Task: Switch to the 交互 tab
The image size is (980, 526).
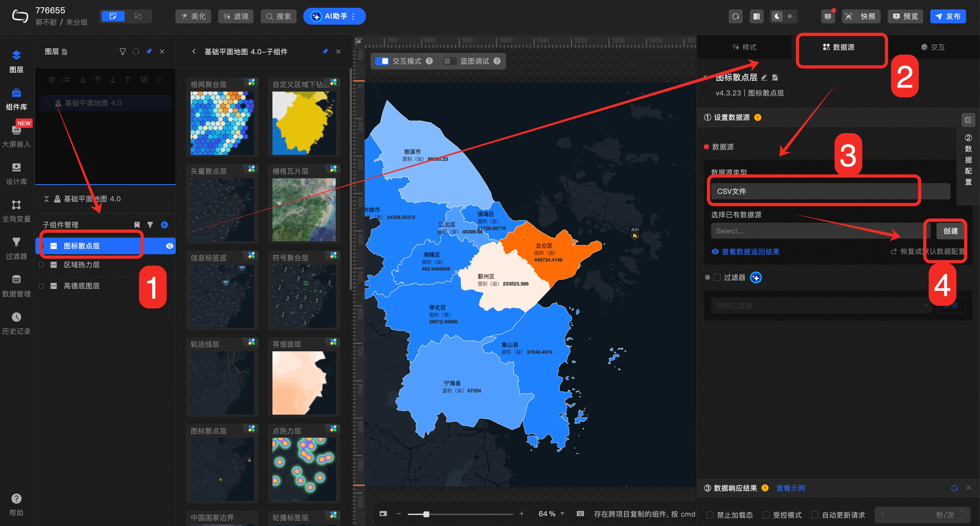Action: [x=933, y=47]
